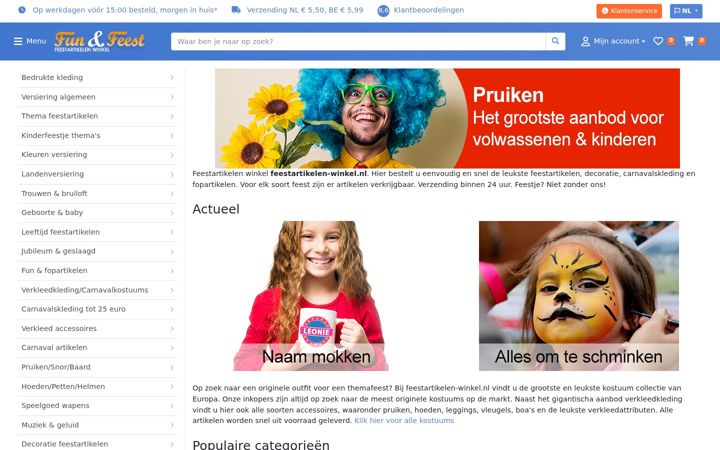Screen dimensions: 720x450
Task: Open the Alles om te schminken thumbnail
Action: click(579, 296)
